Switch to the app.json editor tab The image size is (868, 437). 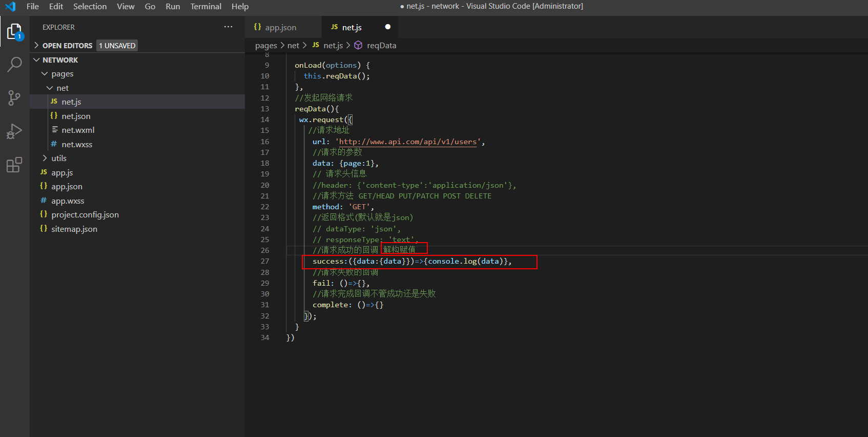tap(283, 27)
